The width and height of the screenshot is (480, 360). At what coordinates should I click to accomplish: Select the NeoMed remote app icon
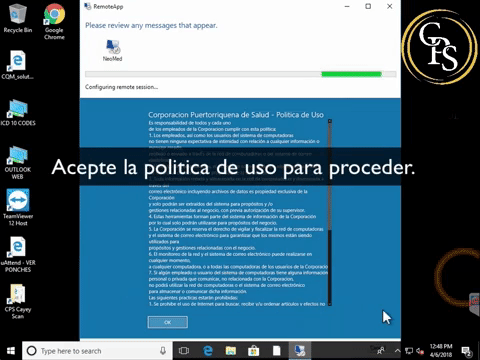click(113, 50)
